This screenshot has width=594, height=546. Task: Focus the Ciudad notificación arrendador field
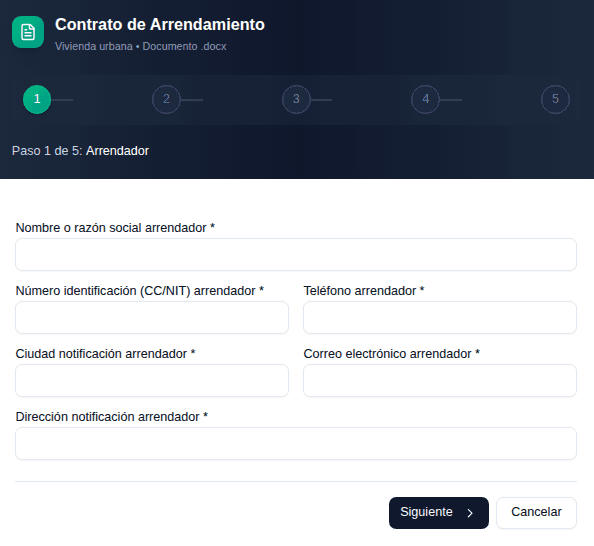pos(152,380)
